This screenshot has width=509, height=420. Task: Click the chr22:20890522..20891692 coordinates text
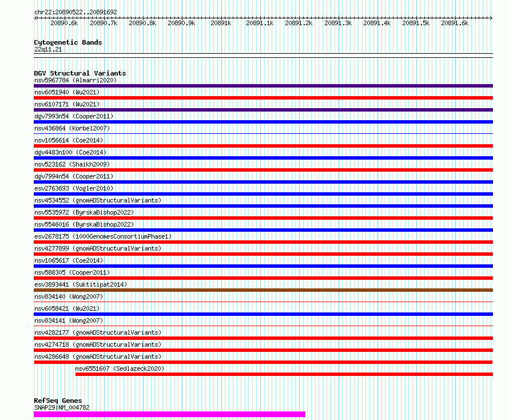[x=75, y=13]
